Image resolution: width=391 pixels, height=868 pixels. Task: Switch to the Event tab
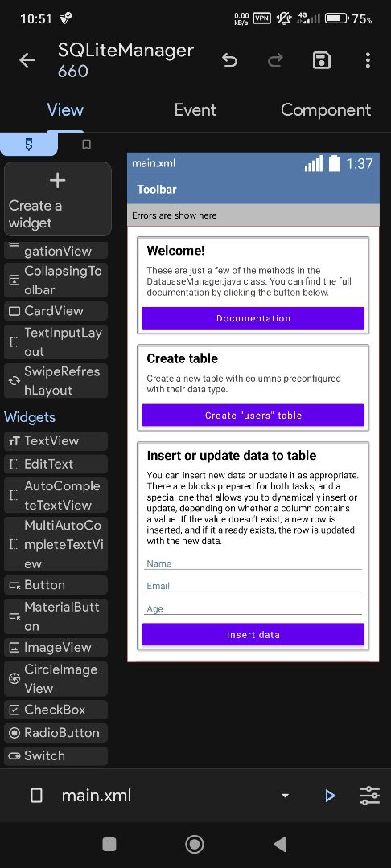click(x=195, y=109)
